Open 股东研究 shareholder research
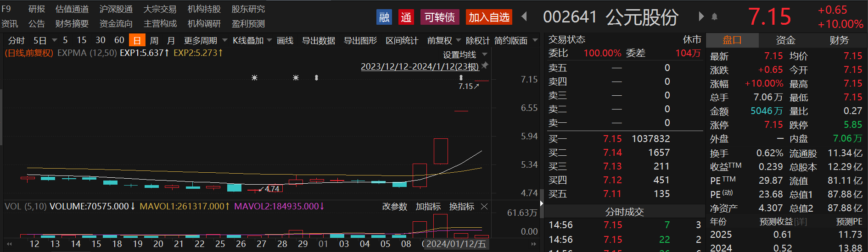 tap(248, 9)
